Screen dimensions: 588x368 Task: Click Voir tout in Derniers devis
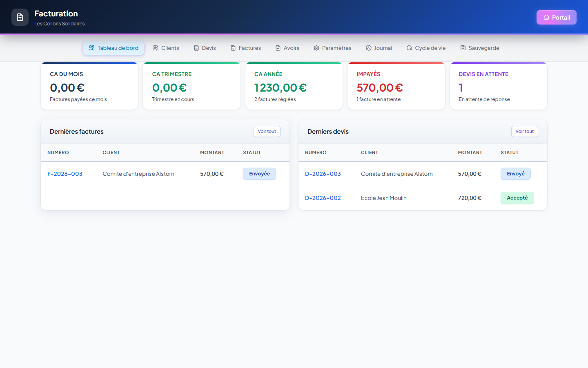pos(525,131)
